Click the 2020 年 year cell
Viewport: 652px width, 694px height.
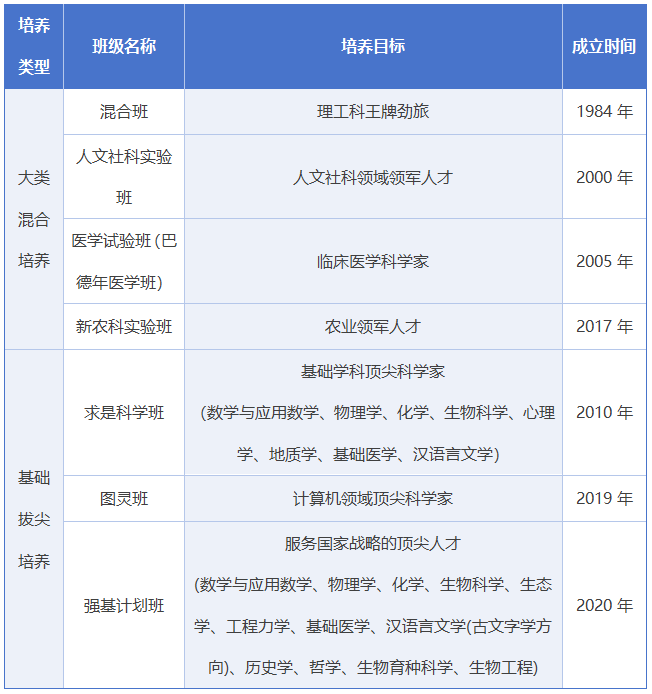(604, 605)
